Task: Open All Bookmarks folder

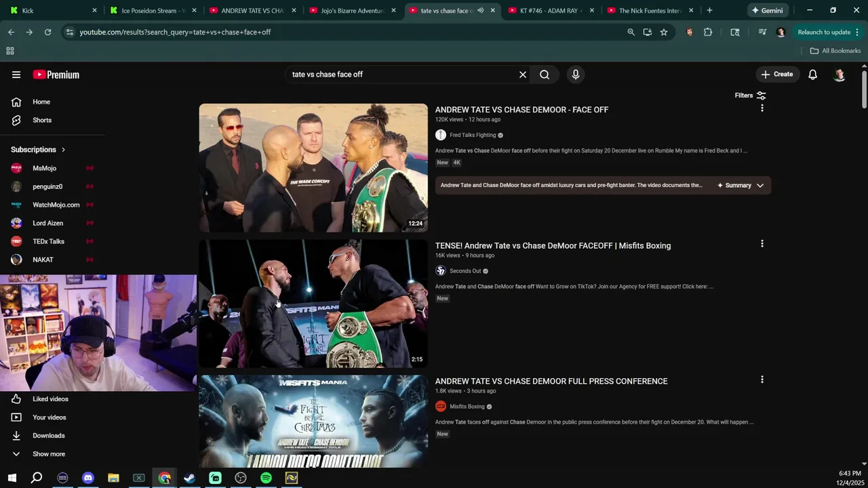Action: (835, 51)
